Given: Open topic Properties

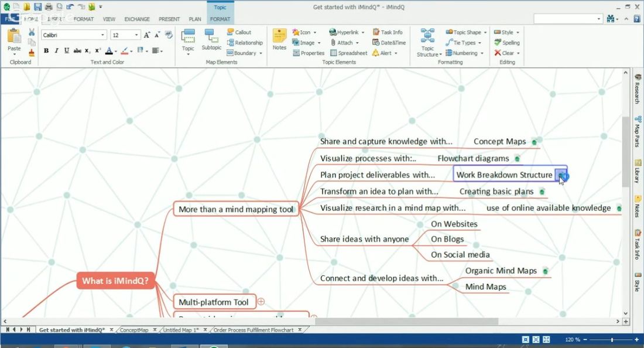Looking at the screenshot, I should click(309, 53).
